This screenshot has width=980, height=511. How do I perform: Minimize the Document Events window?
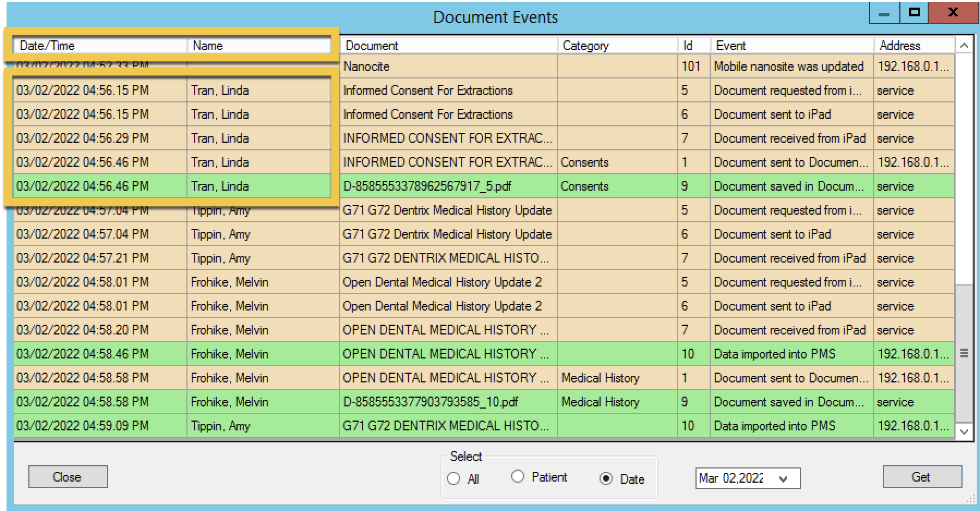tap(885, 14)
